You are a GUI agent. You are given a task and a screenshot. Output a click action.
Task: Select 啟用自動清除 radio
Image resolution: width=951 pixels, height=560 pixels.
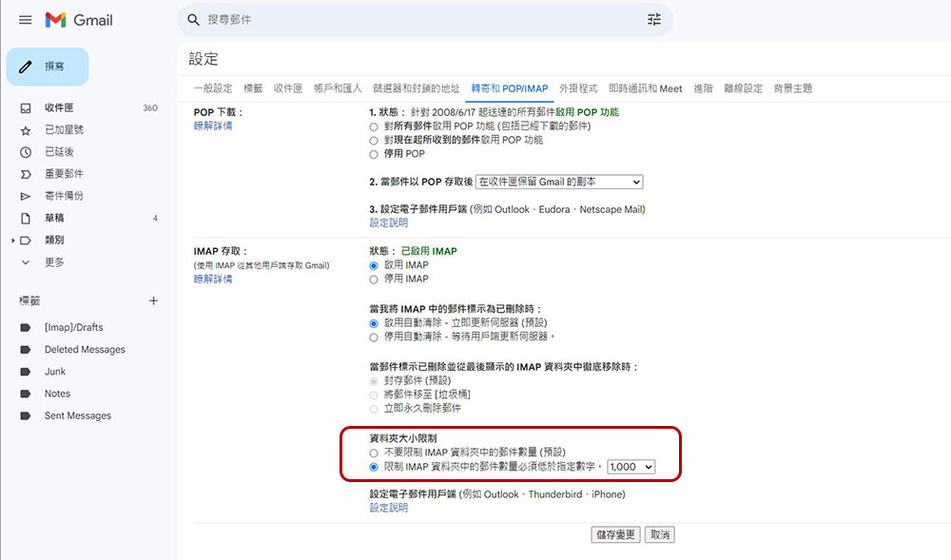pos(374,323)
